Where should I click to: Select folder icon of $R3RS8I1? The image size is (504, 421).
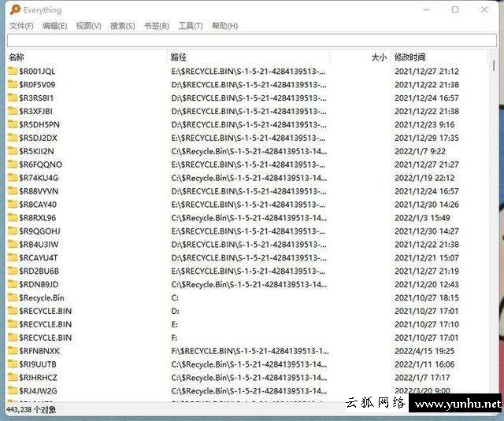coord(13,98)
